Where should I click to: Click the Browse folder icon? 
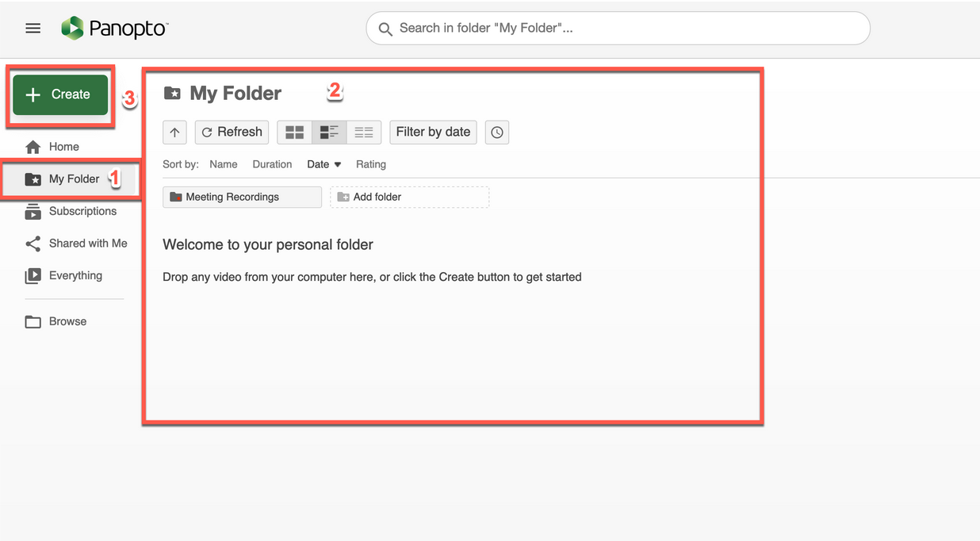pos(33,321)
